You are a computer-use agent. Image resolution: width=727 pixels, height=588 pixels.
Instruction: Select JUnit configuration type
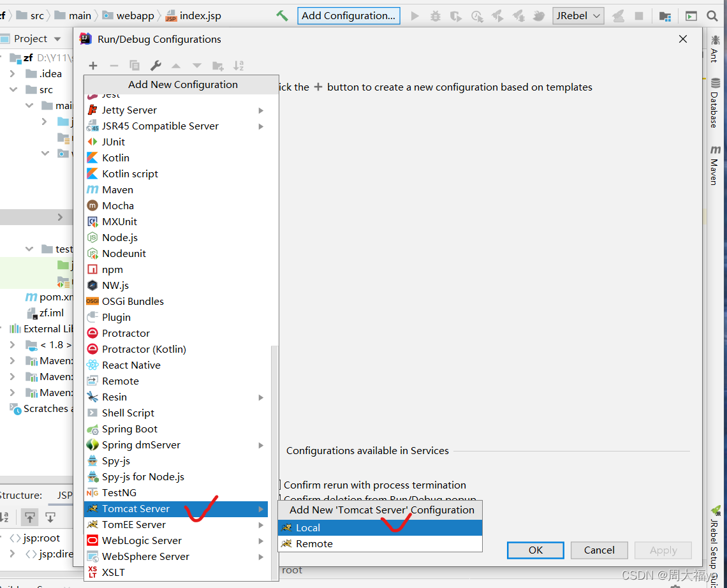176,142
